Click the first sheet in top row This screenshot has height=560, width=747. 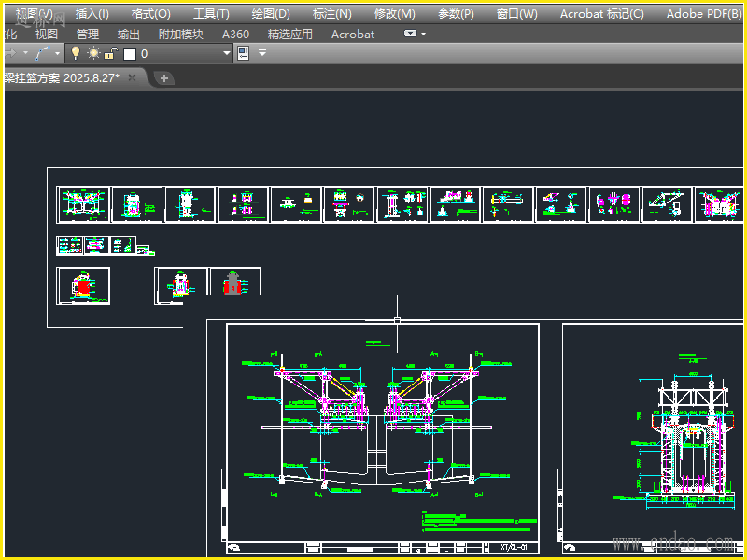tap(83, 204)
